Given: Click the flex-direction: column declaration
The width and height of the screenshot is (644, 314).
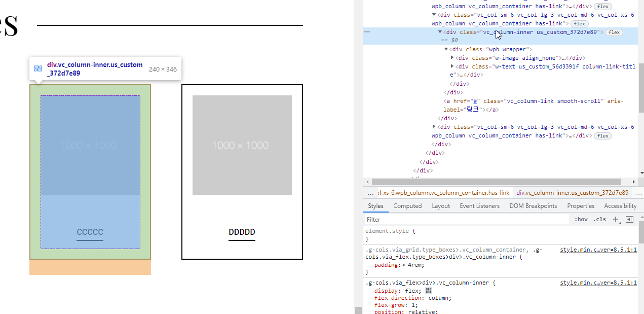Looking at the screenshot, I should click(413, 298).
